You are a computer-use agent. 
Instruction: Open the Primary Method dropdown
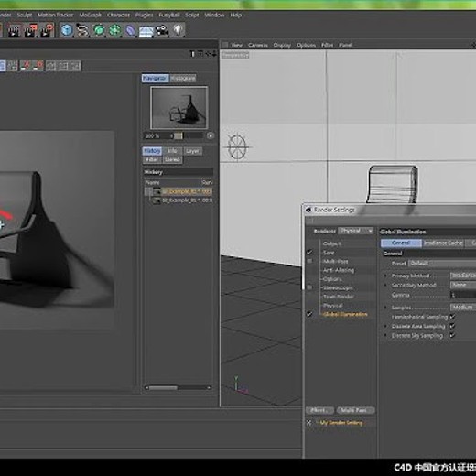coord(463,276)
